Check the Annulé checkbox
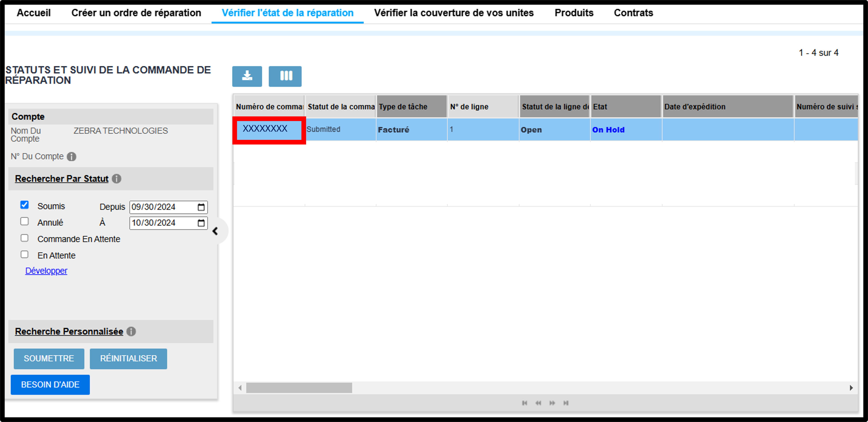This screenshot has height=422, width=868. coord(25,221)
